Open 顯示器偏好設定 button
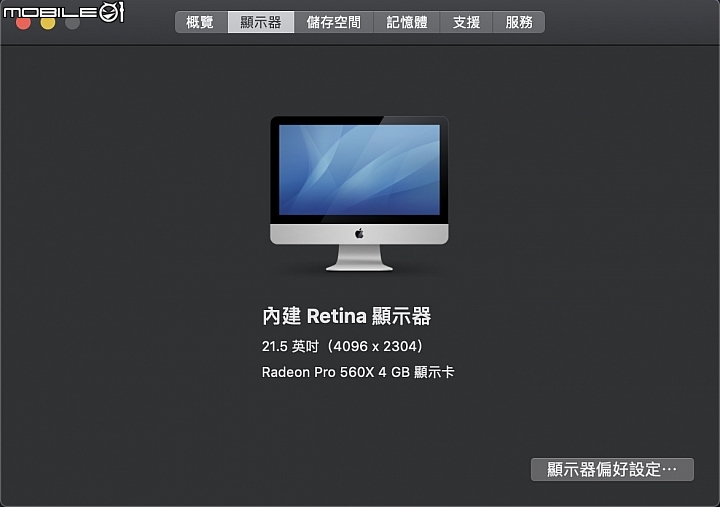The width and height of the screenshot is (720, 507). pos(612,469)
